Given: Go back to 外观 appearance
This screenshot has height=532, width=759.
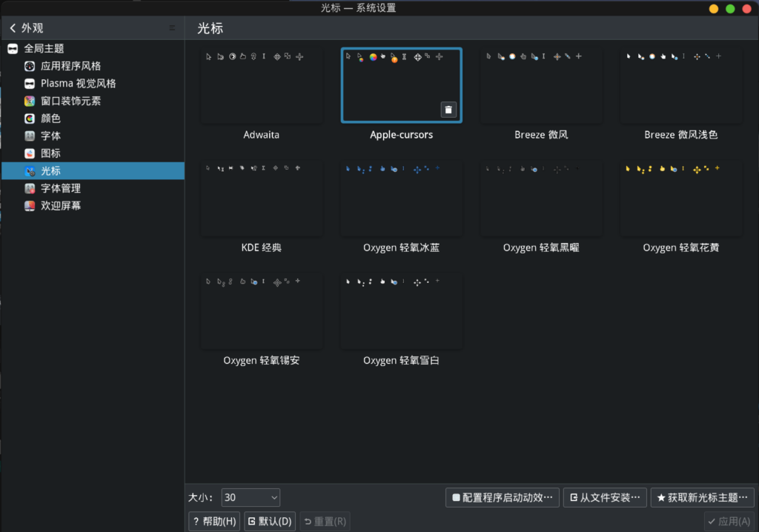Looking at the screenshot, I should pos(27,28).
